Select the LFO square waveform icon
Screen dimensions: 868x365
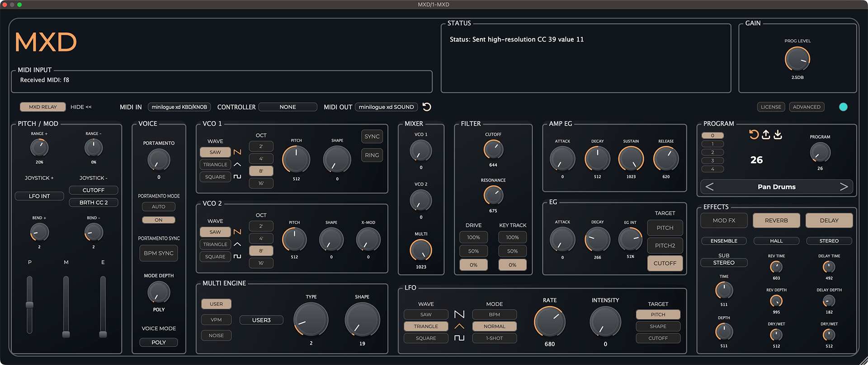point(459,338)
